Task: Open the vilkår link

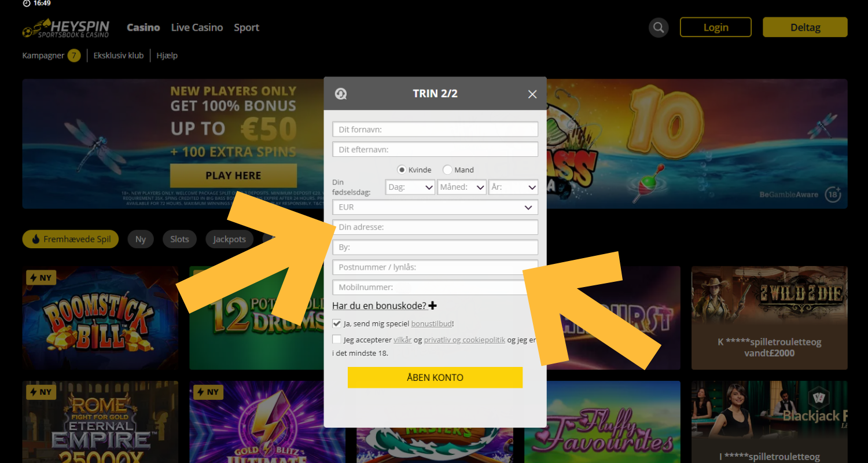Action: pyautogui.click(x=403, y=340)
